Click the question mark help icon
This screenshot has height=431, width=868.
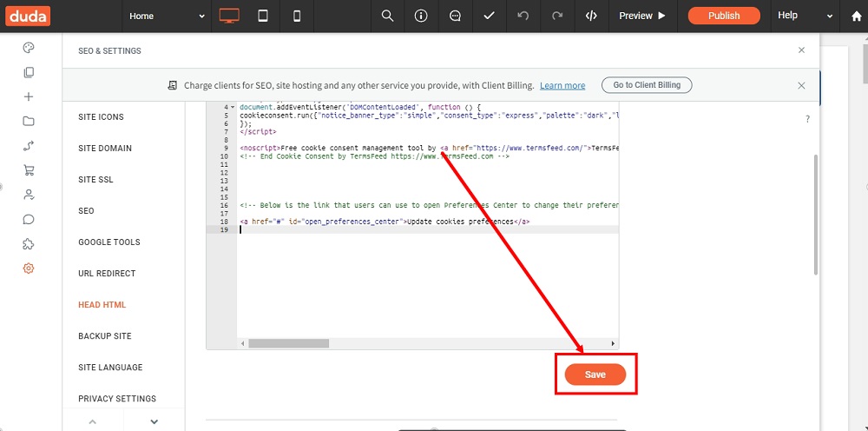click(807, 119)
